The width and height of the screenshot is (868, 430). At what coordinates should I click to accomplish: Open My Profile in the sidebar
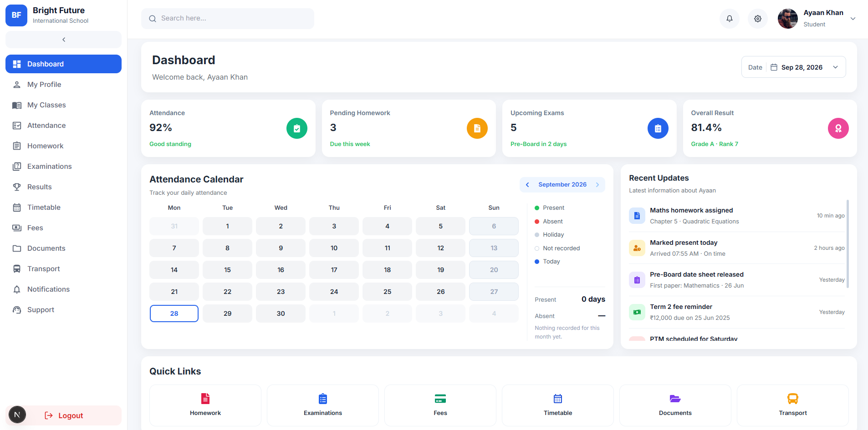pos(63,85)
